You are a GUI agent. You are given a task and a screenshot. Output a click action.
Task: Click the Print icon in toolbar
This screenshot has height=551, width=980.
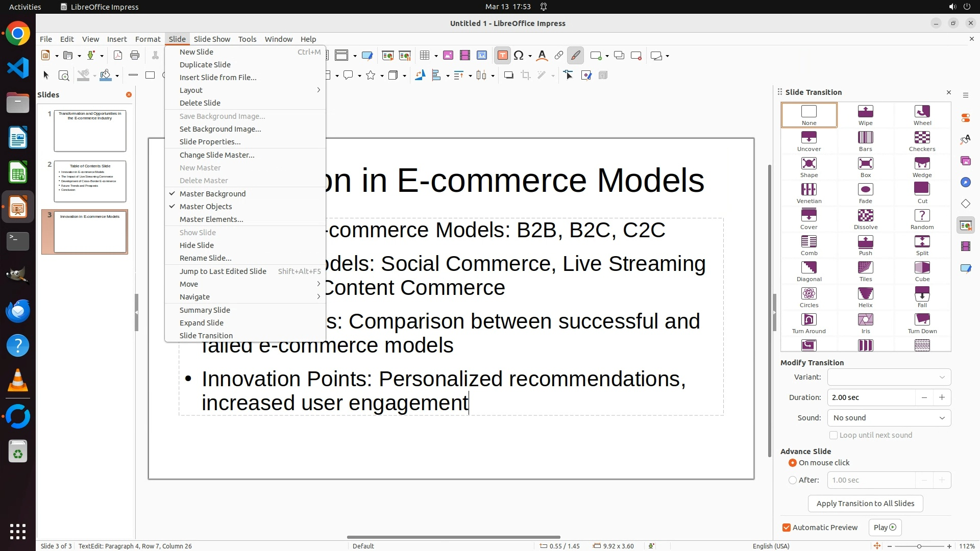point(135,56)
